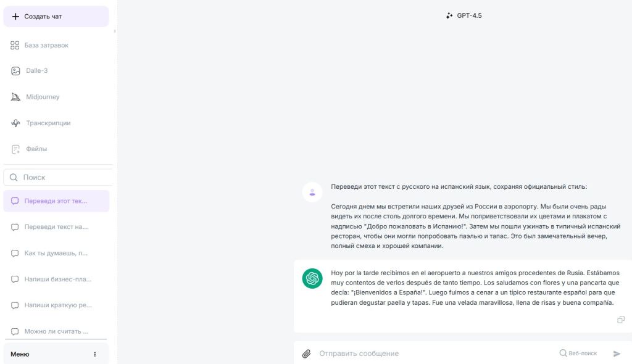Open the Меню panel at bottom
Screen dimensions: 632x364
point(56,354)
